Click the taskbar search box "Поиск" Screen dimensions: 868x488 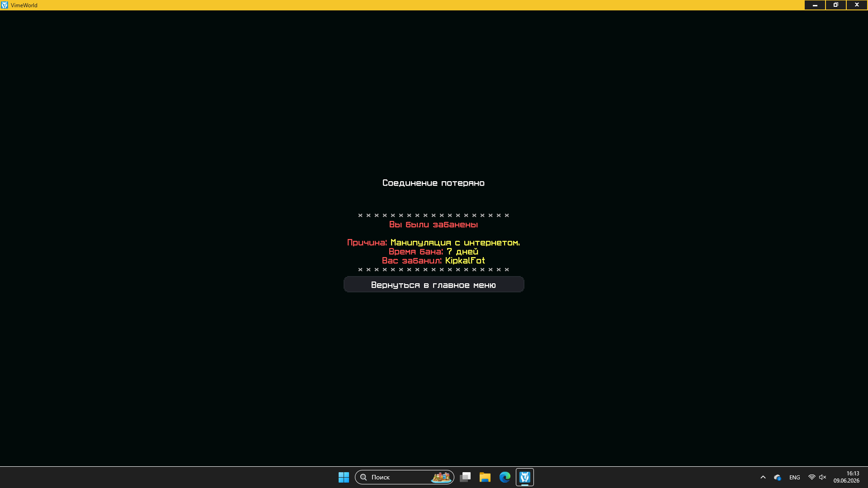click(x=405, y=477)
